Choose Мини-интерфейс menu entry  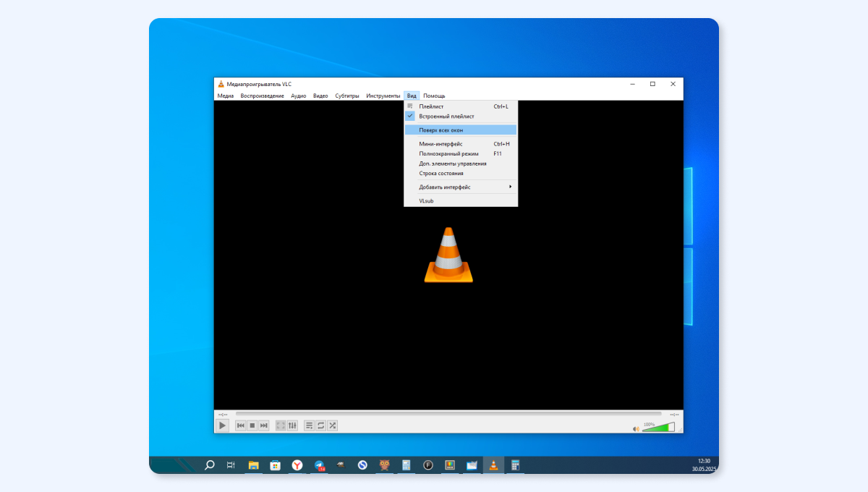(x=461, y=144)
